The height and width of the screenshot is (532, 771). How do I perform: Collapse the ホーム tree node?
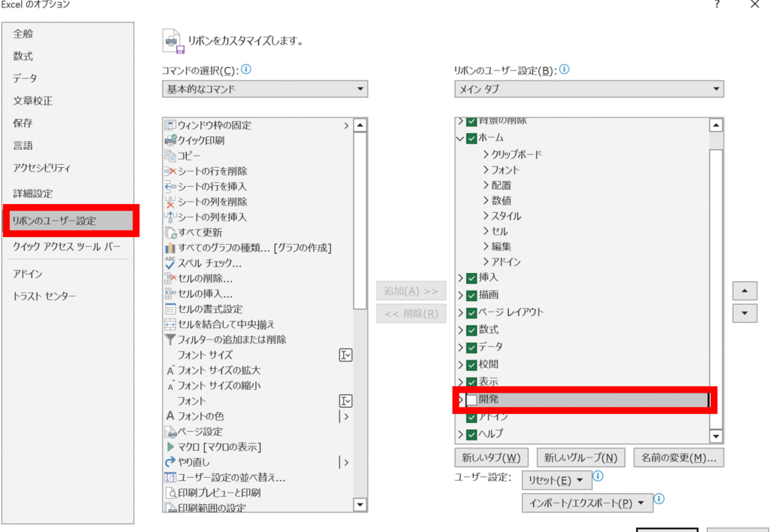[x=460, y=138]
